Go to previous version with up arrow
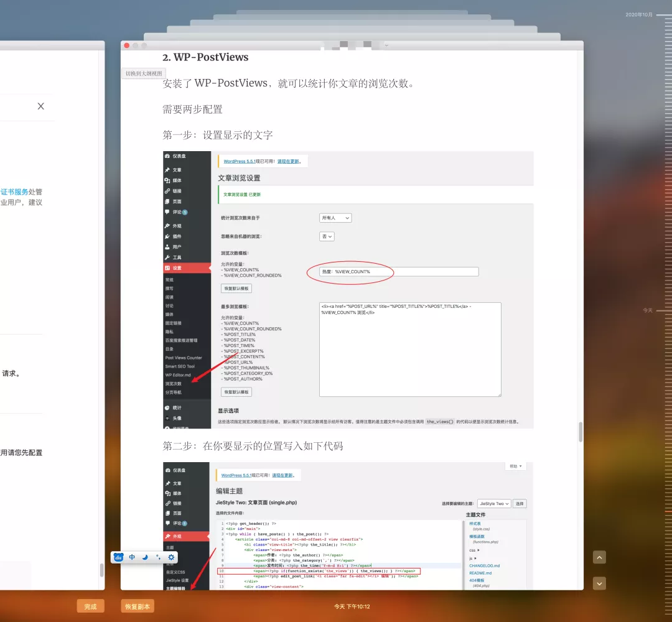 [599, 557]
